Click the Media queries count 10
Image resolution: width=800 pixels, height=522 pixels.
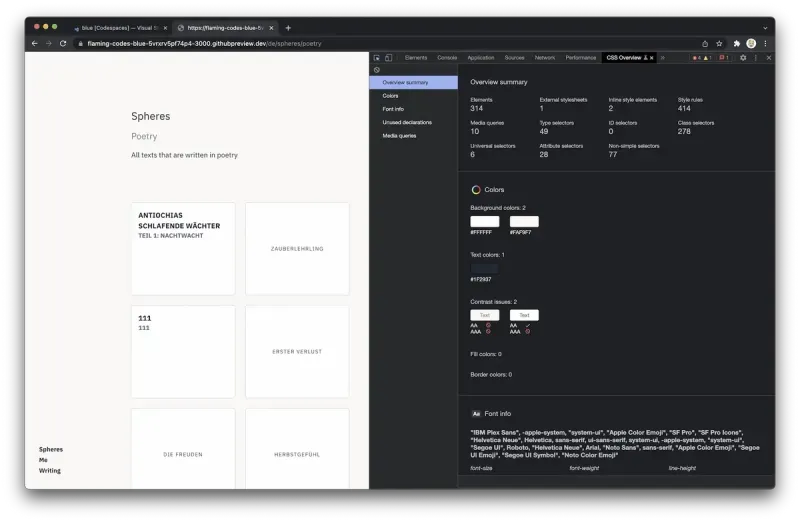tap(474, 131)
